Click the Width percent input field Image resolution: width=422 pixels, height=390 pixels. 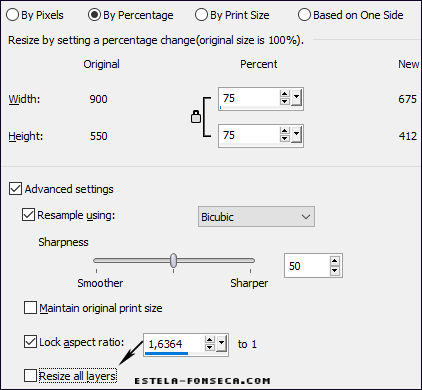click(249, 98)
